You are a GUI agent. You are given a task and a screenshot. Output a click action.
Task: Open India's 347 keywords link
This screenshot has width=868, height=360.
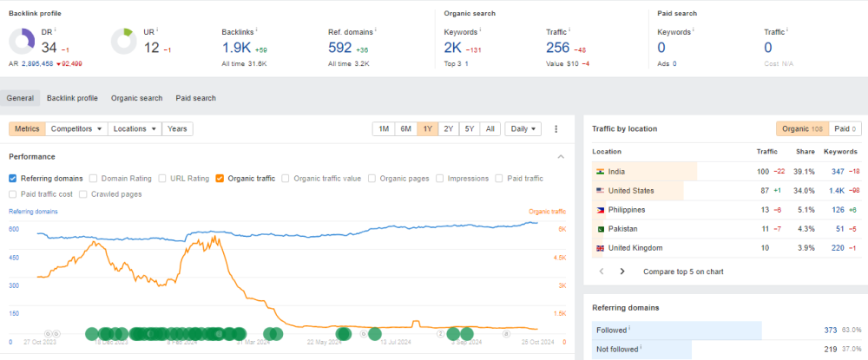[839, 172]
